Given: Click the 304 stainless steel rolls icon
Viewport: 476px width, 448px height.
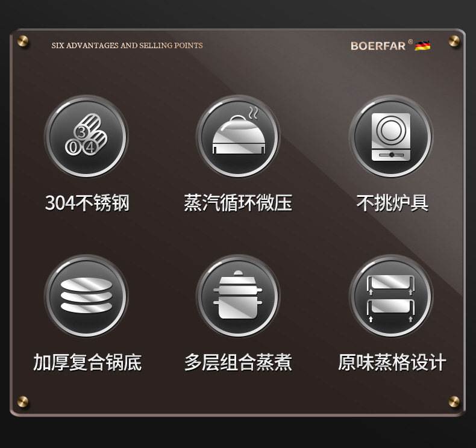Looking at the screenshot, I should coord(87,136).
